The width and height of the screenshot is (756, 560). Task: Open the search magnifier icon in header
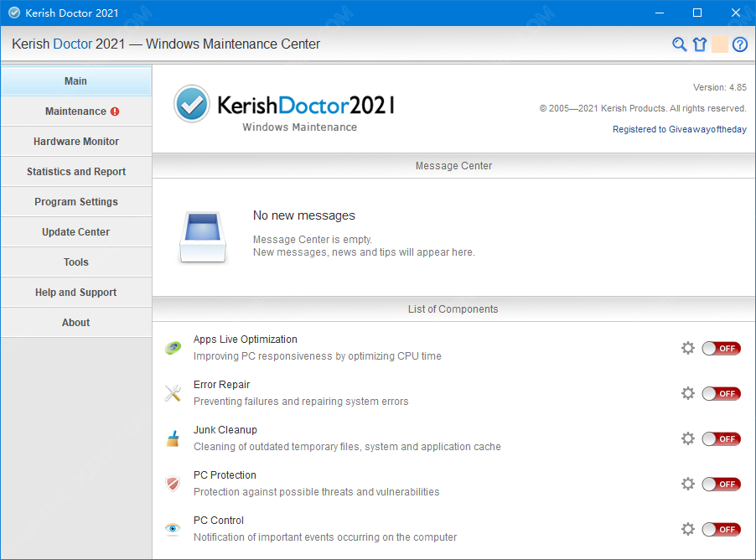click(x=680, y=44)
